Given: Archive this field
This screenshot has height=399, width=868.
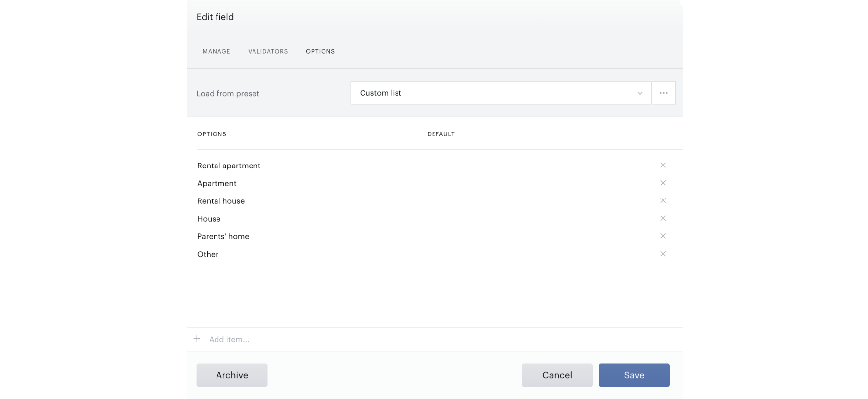Looking at the screenshot, I should 232,375.
